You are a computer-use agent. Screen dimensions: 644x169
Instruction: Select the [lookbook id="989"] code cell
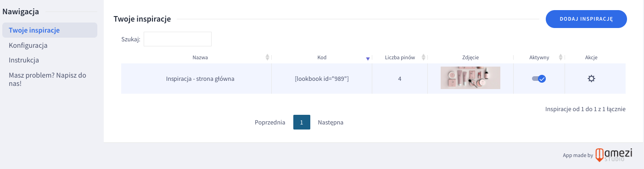coord(322,79)
